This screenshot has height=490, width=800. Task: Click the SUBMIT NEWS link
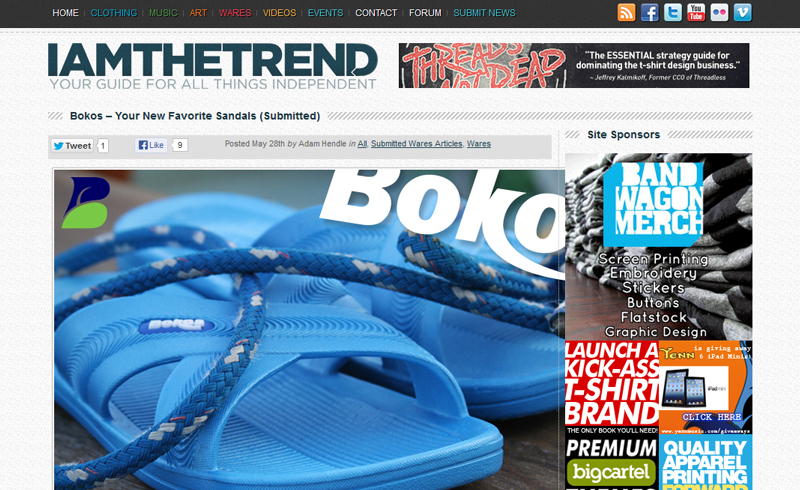484,13
